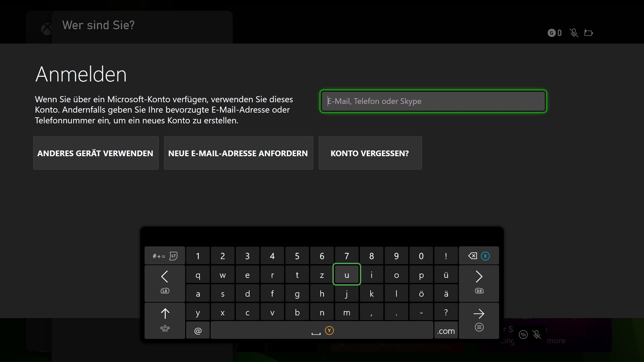Tap the y key
Viewport: 644px width, 362px height.
point(198,312)
